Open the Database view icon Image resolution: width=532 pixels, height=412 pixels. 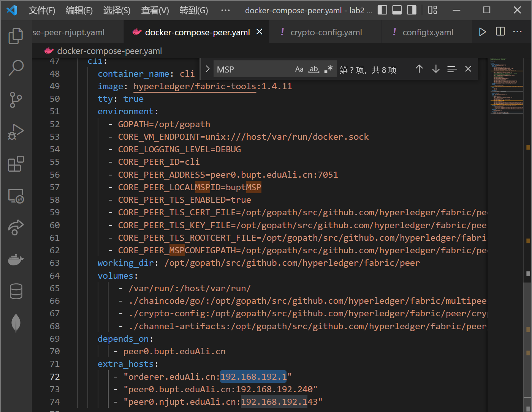(16, 291)
